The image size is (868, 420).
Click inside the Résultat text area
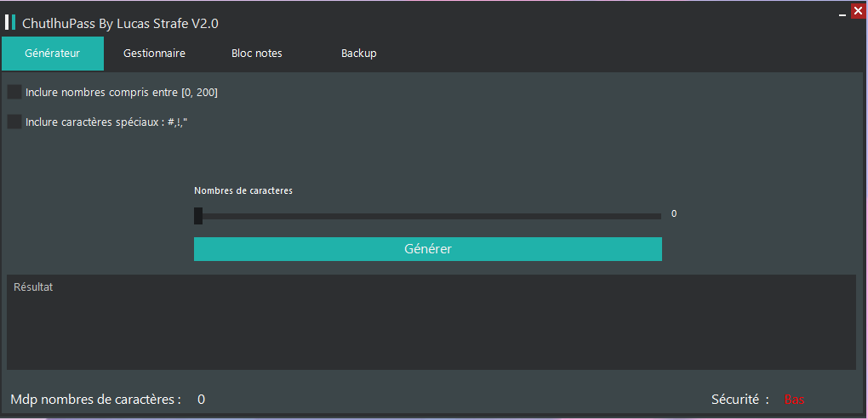pyautogui.click(x=431, y=327)
